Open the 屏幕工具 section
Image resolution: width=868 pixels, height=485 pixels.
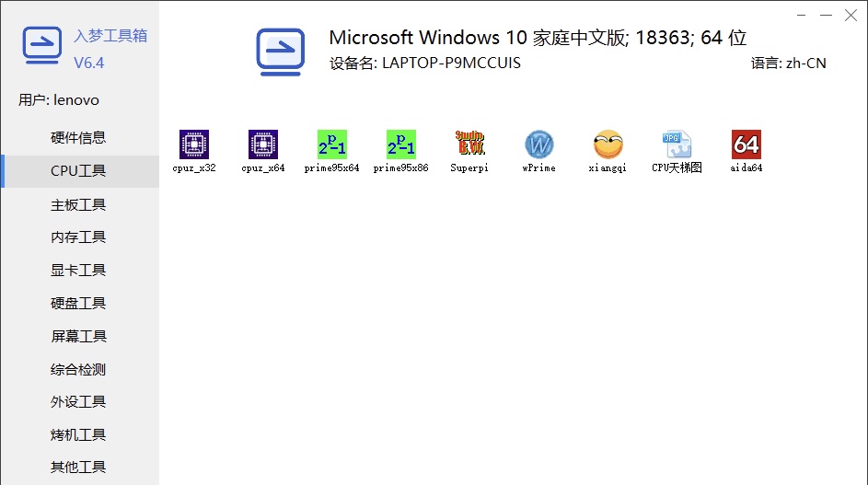(78, 337)
